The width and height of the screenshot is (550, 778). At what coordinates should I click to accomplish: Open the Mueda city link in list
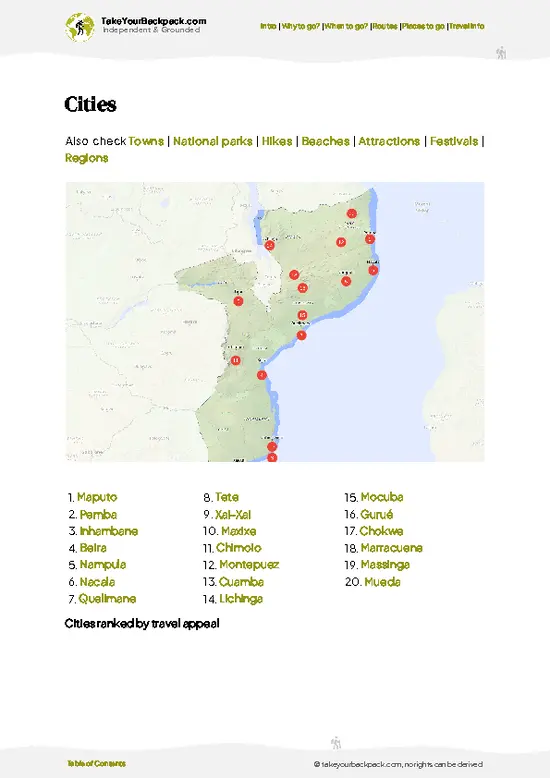[x=382, y=582]
